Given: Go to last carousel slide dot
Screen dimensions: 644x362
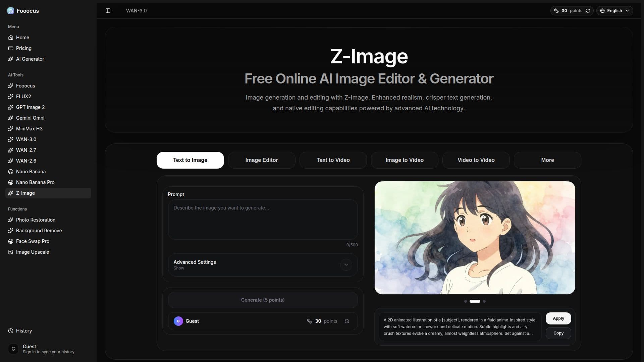Looking at the screenshot, I should (x=484, y=301).
